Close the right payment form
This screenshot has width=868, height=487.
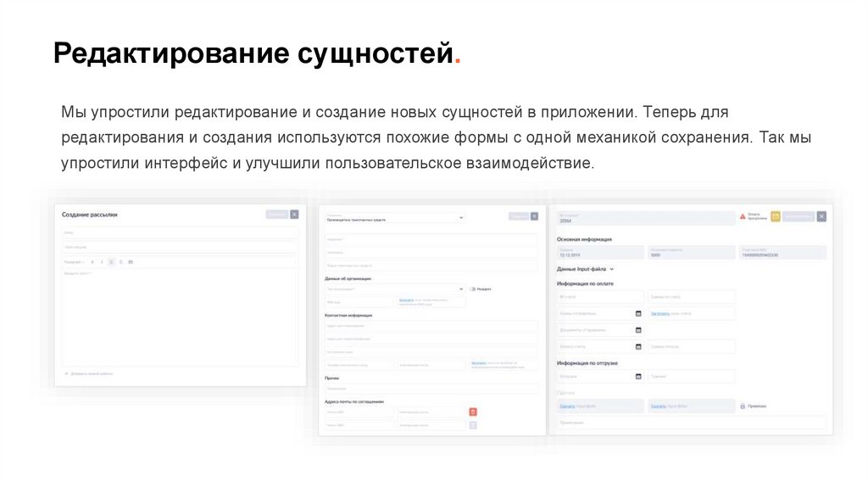[821, 216]
